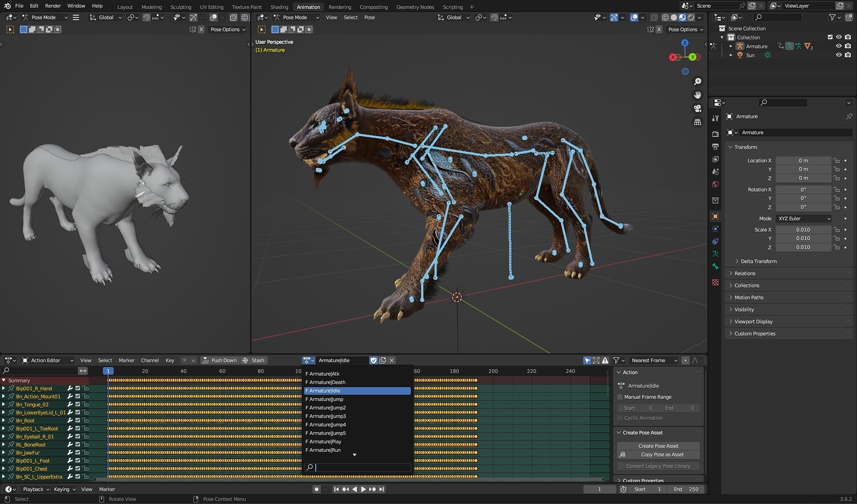Unlink the Armature|Idle action with the X icon

pyautogui.click(x=392, y=360)
